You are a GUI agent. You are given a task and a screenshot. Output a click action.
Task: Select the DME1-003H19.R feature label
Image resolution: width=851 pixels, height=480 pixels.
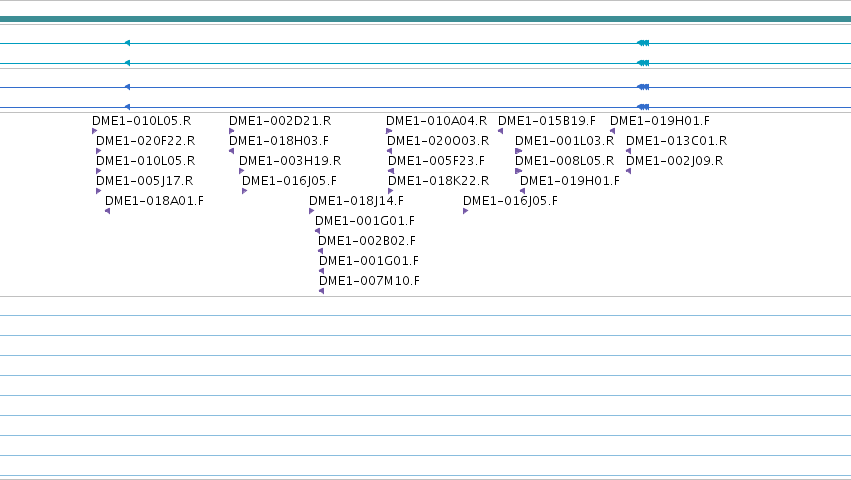290,161
